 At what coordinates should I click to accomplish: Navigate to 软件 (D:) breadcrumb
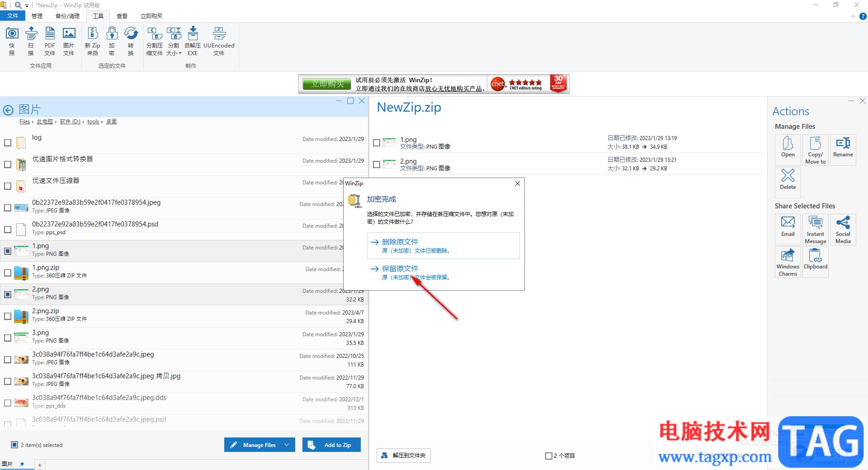(70, 122)
